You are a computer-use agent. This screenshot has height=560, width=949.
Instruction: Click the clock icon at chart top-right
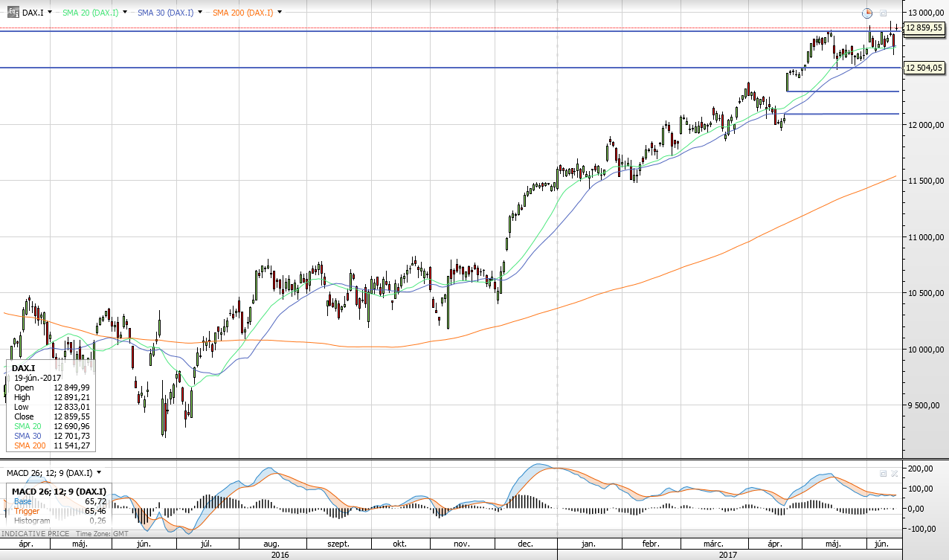(x=867, y=13)
